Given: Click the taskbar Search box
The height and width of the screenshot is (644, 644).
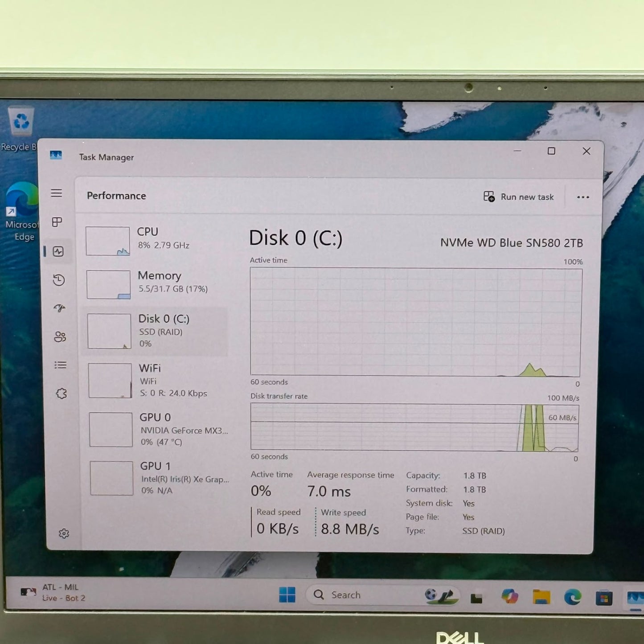Looking at the screenshot, I should pyautogui.click(x=383, y=595).
